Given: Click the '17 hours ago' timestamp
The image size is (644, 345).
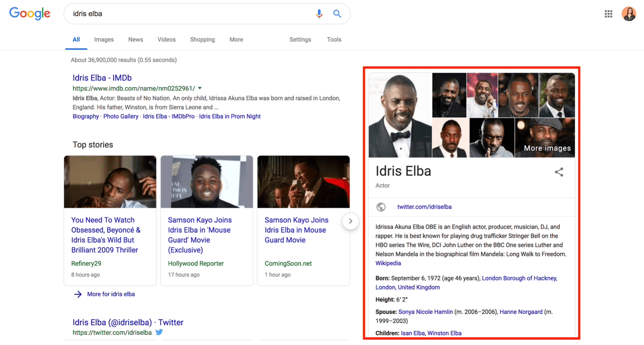Looking at the screenshot, I should 184,274.
